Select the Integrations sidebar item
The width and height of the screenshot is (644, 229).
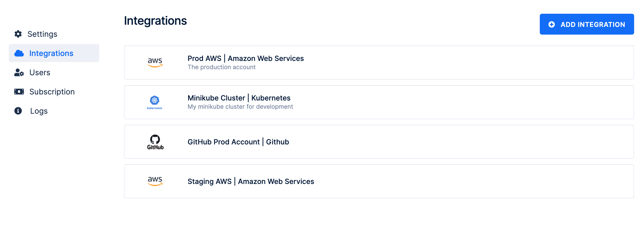coord(51,53)
